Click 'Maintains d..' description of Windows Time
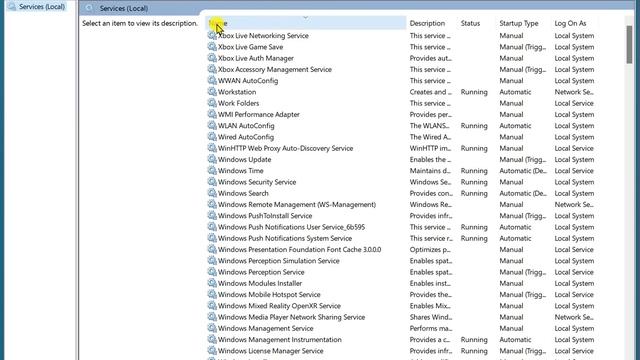Viewport: 640px width, 360px height. coord(430,171)
